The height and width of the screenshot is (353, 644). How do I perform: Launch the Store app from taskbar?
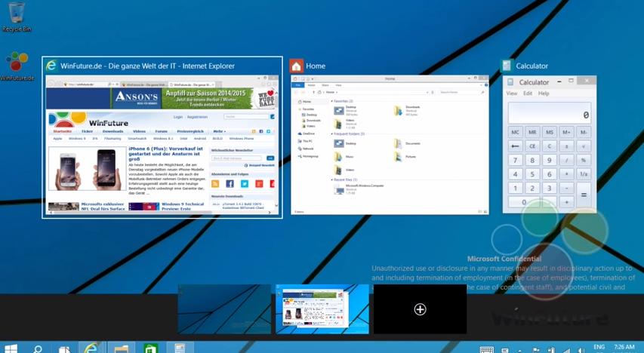click(151, 348)
